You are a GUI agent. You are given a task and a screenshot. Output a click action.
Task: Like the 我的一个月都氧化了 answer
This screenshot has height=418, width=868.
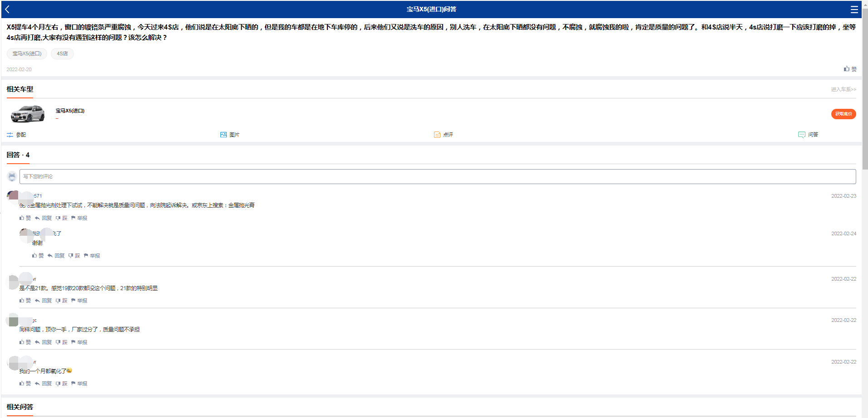[25, 384]
